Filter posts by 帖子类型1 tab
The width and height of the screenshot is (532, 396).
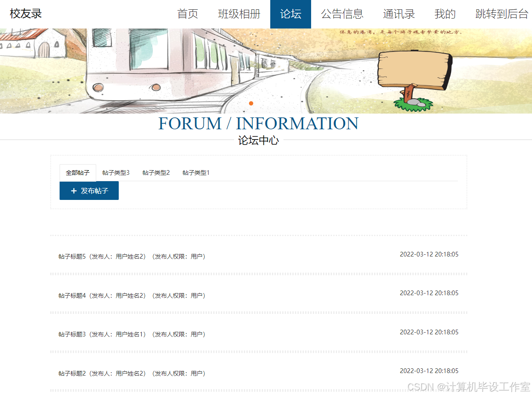(x=196, y=173)
